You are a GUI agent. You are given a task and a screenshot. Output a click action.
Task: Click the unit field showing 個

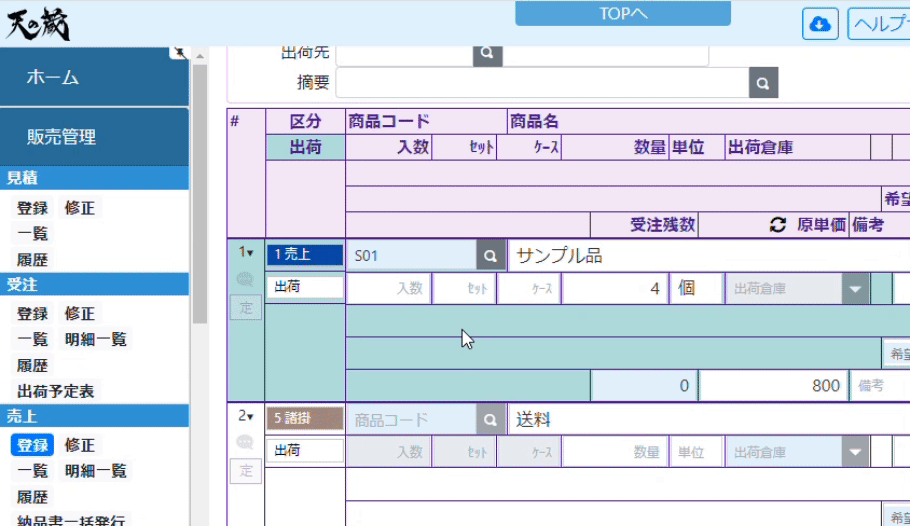pos(696,289)
